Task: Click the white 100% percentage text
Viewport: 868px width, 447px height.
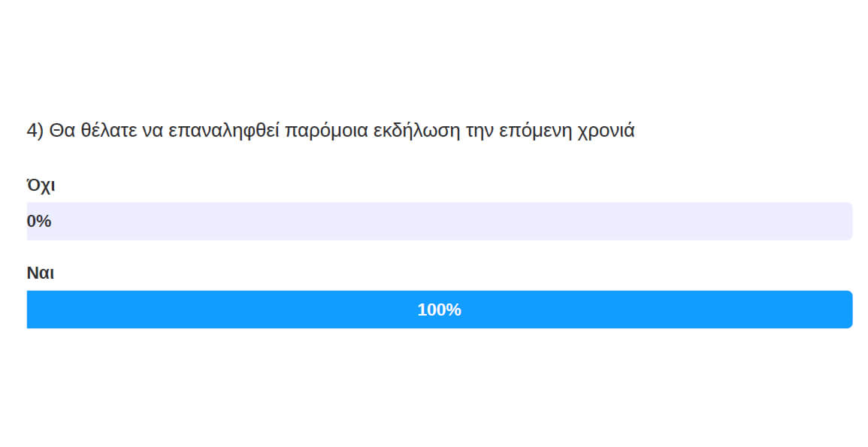Action: click(440, 310)
